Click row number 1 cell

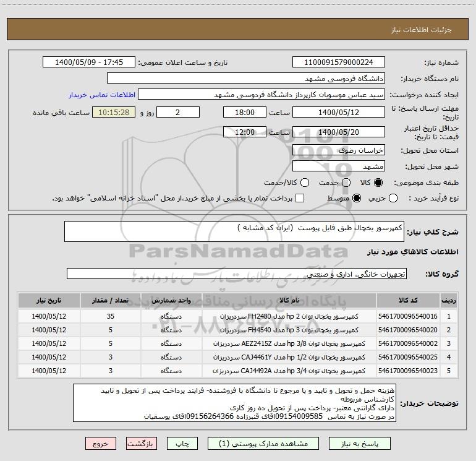click(x=449, y=316)
